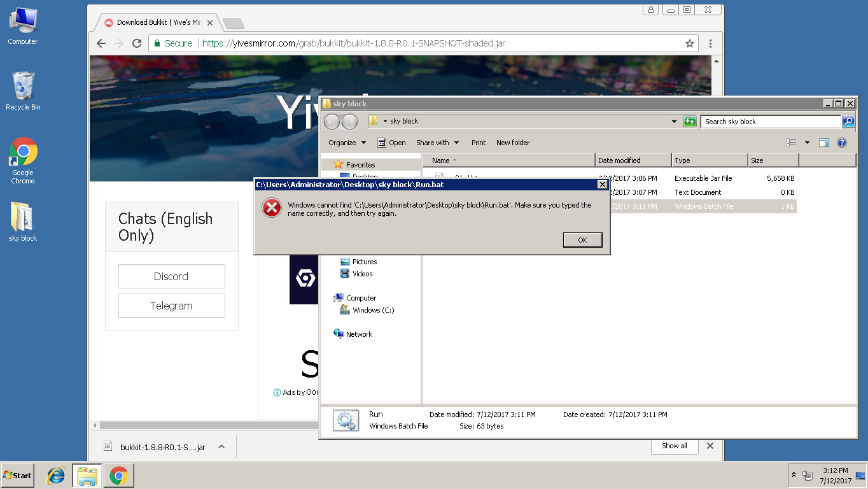
Task: Select Favorites in the navigation pane
Action: pos(360,165)
